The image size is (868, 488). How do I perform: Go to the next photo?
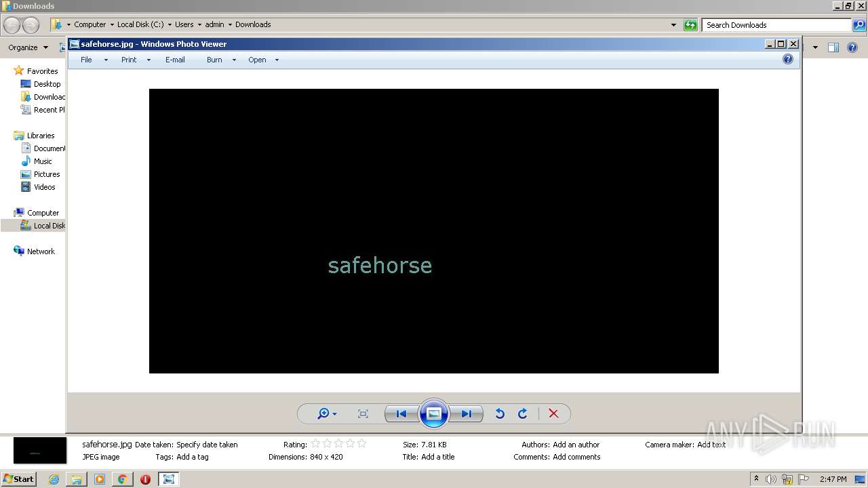point(467,413)
